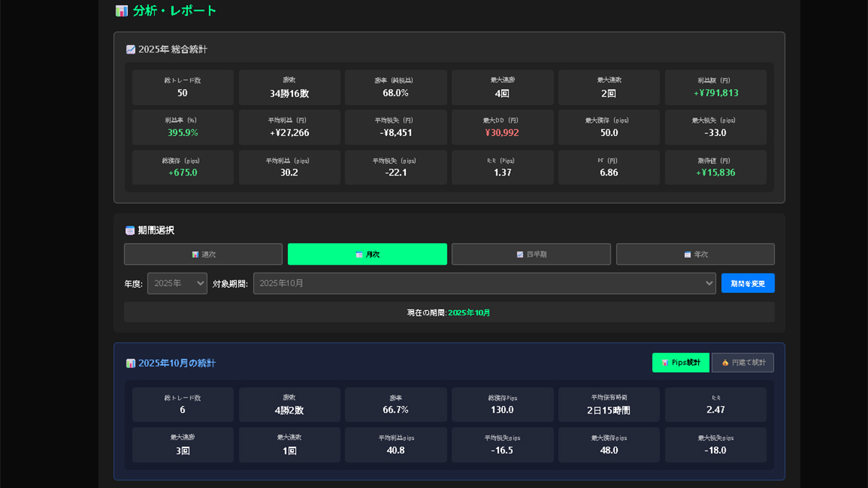Click the 最大損失pips value -18.0
The height and width of the screenshot is (488, 868).
coord(716,450)
